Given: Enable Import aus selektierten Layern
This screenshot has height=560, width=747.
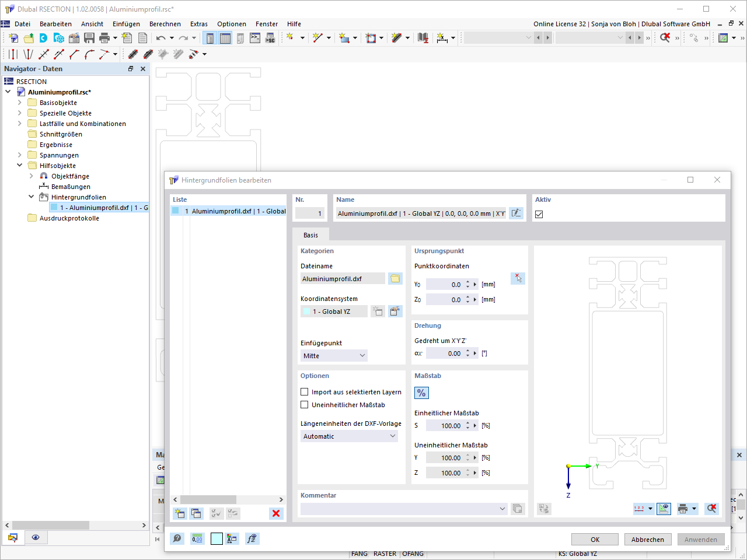Looking at the screenshot, I should tap(304, 392).
